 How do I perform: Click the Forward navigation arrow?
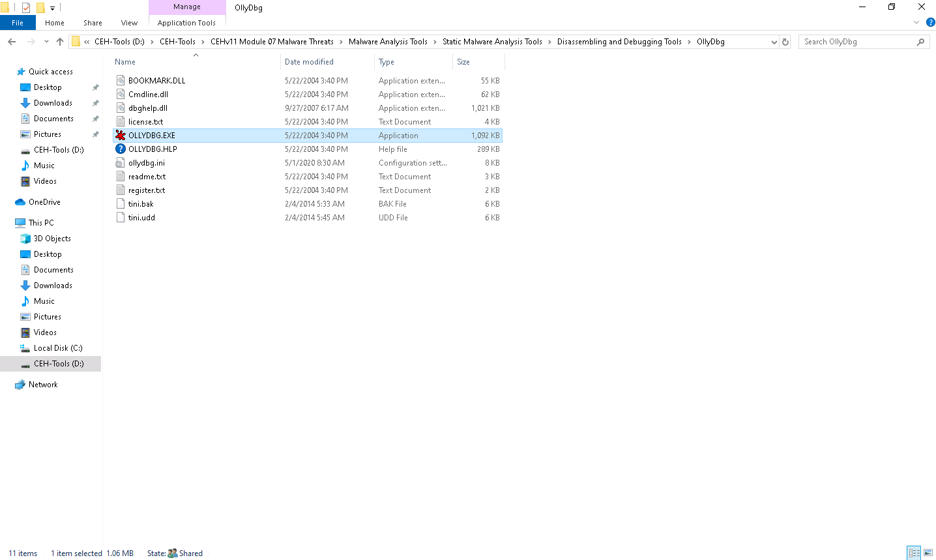coord(31,42)
